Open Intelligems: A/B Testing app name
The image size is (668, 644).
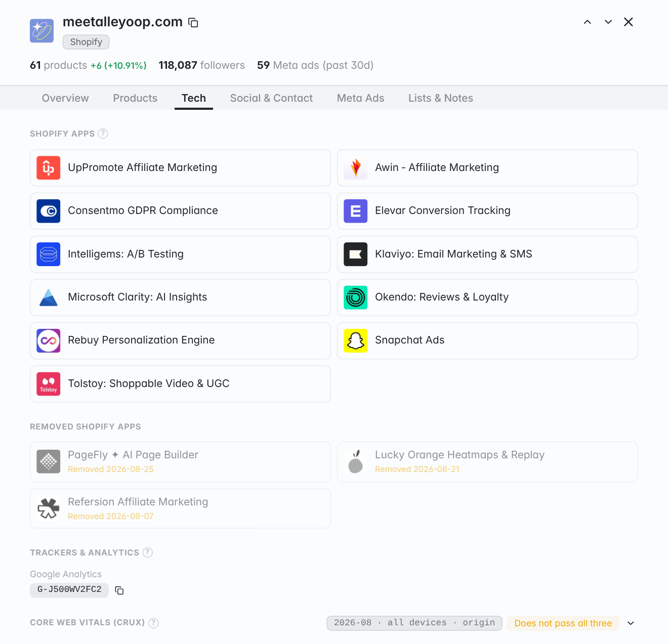point(126,254)
